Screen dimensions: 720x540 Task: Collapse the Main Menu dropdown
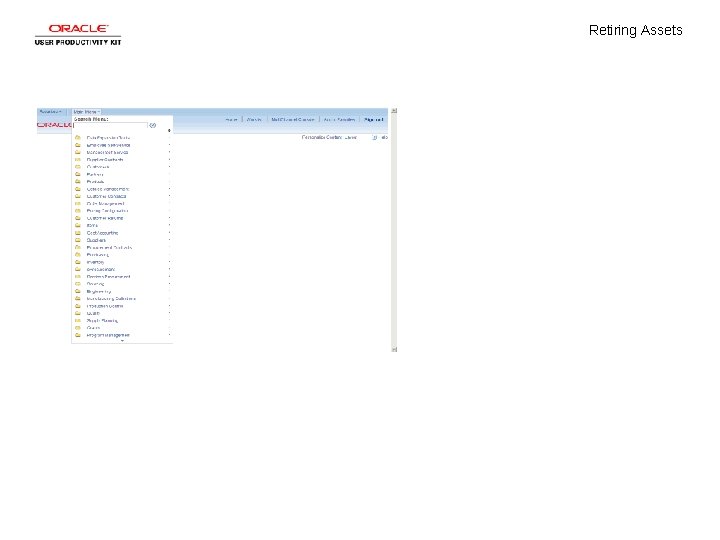[x=86, y=112]
